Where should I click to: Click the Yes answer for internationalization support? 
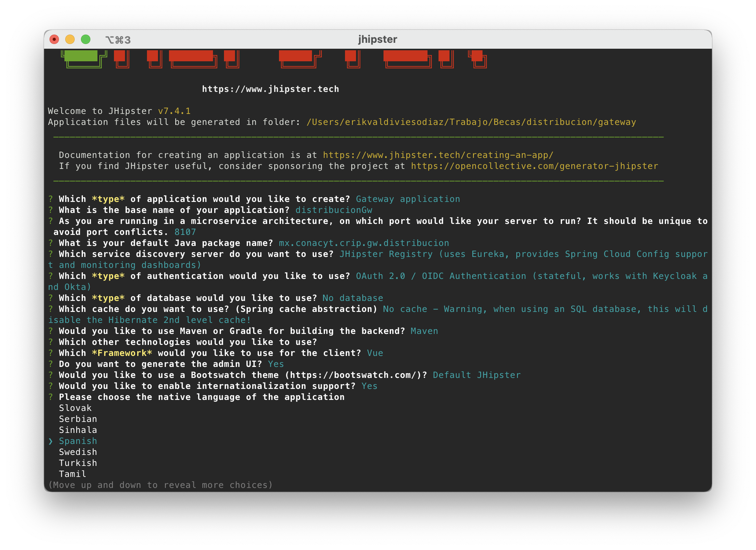[369, 386]
